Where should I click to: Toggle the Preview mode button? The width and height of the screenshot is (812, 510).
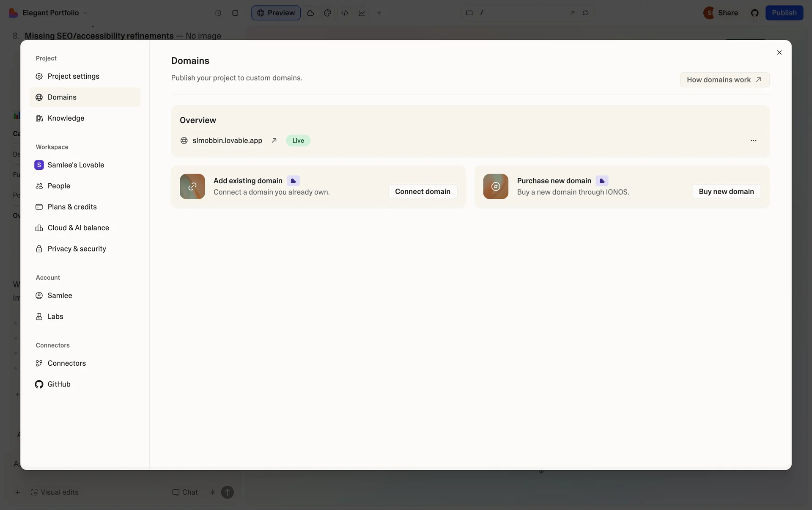coord(276,13)
